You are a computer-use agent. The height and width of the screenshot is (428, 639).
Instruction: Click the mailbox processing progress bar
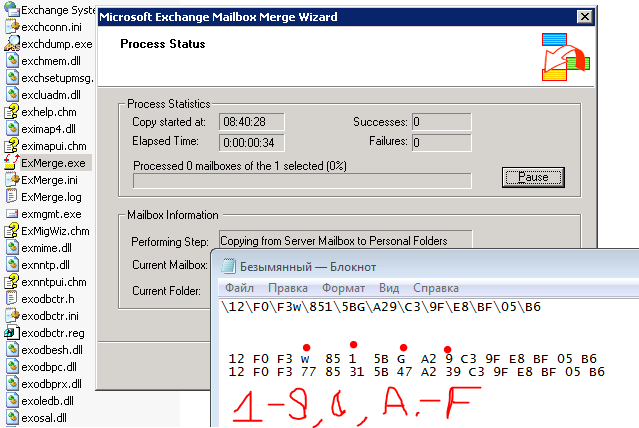pyautogui.click(x=302, y=181)
